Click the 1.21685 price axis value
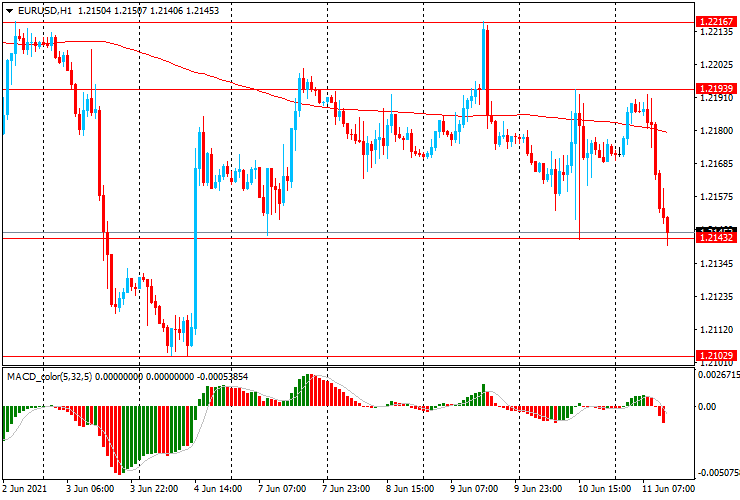 (717, 164)
